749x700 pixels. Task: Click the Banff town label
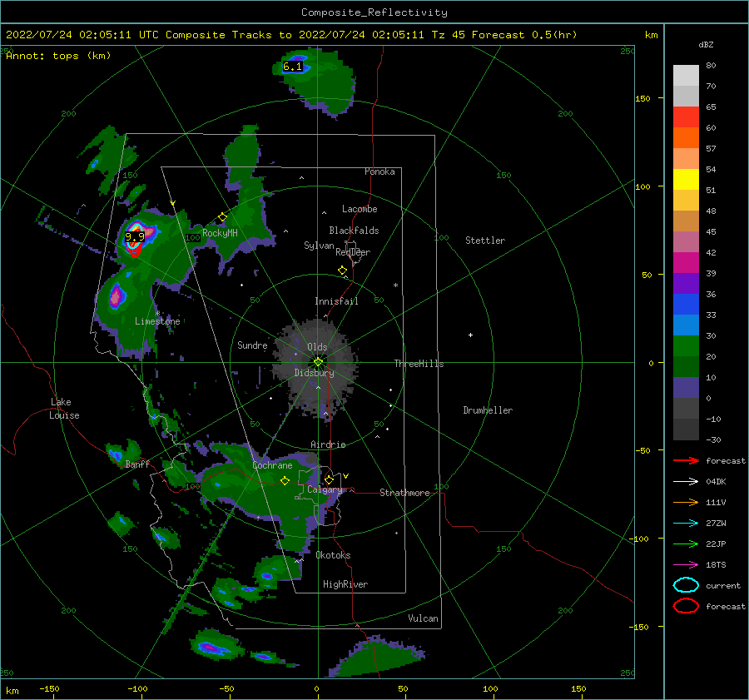pyautogui.click(x=137, y=464)
